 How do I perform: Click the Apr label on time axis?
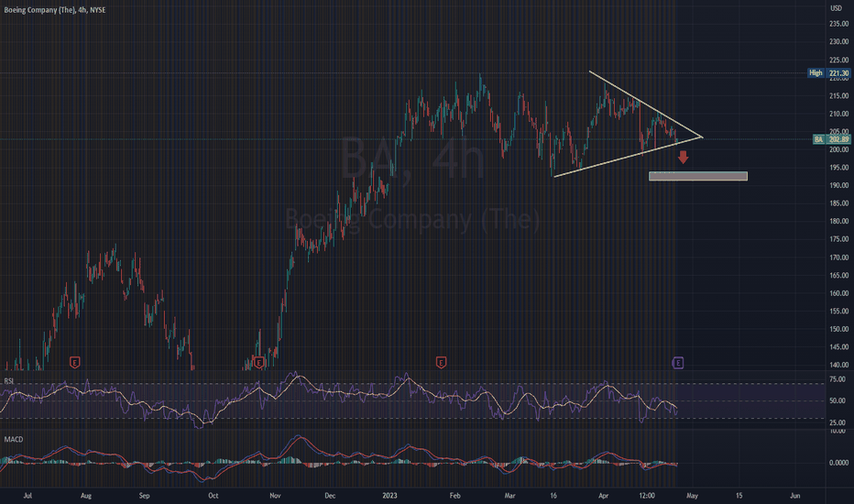coord(604,496)
